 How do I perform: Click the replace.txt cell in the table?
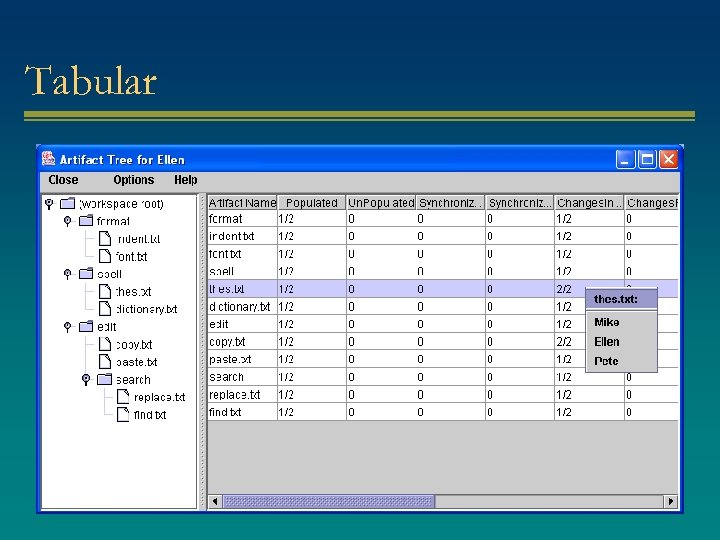pos(242,394)
